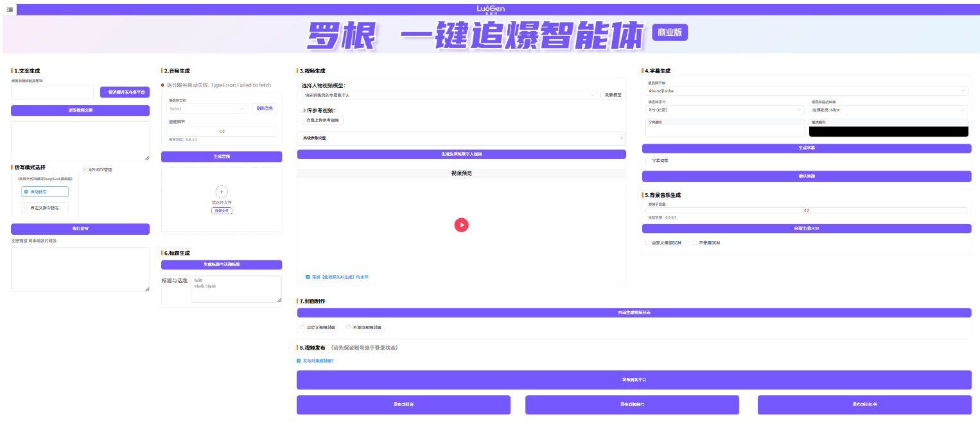
Task: Open the Abzaozijianke font dropdown
Action: pos(806,90)
